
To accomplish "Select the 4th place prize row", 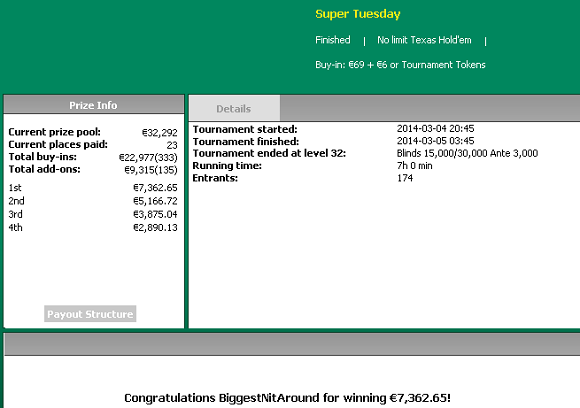I will click(93, 227).
